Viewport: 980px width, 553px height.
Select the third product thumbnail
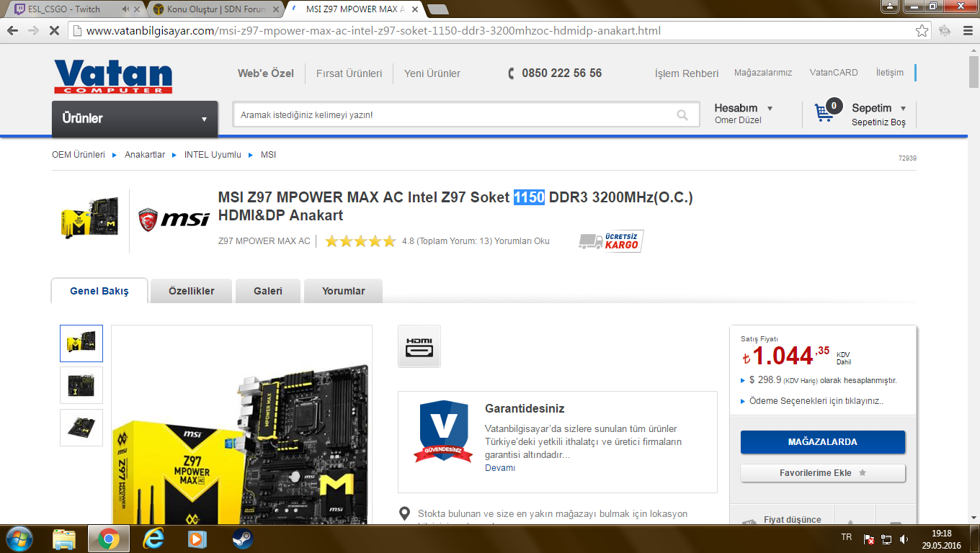(81, 428)
